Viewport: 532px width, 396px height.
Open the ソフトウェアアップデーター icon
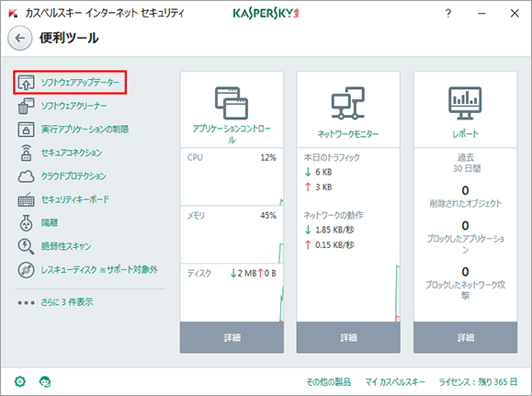[26, 83]
